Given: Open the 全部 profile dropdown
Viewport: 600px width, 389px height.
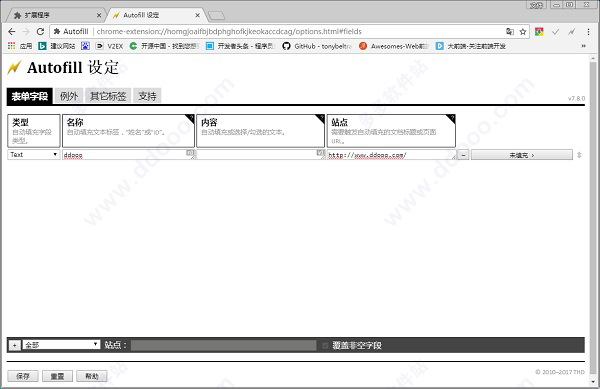Looking at the screenshot, I should pyautogui.click(x=61, y=345).
